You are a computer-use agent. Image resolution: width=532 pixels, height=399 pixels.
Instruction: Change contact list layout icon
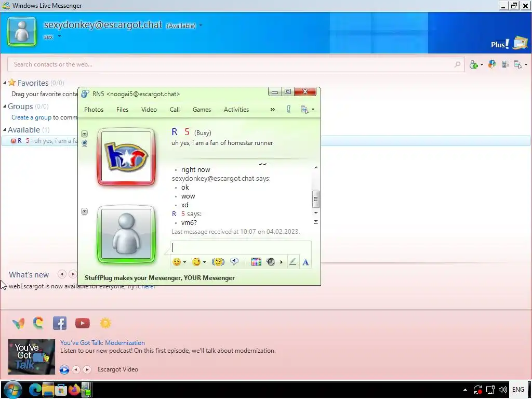coord(506,64)
